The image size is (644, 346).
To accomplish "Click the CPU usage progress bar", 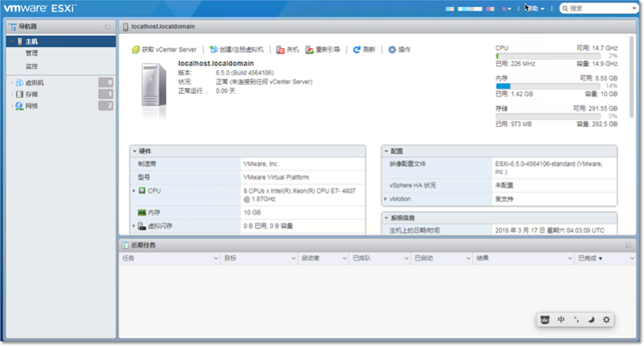I will pyautogui.click(x=548, y=56).
